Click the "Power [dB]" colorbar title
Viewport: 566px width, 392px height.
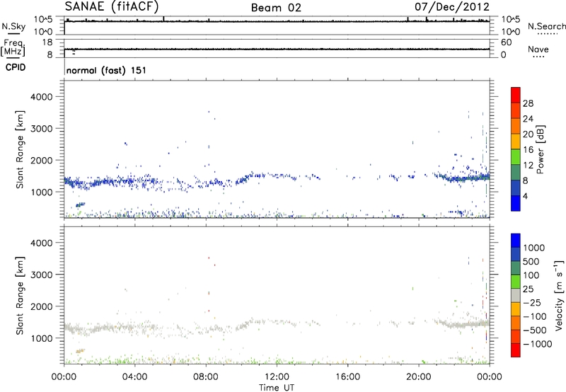click(x=540, y=149)
